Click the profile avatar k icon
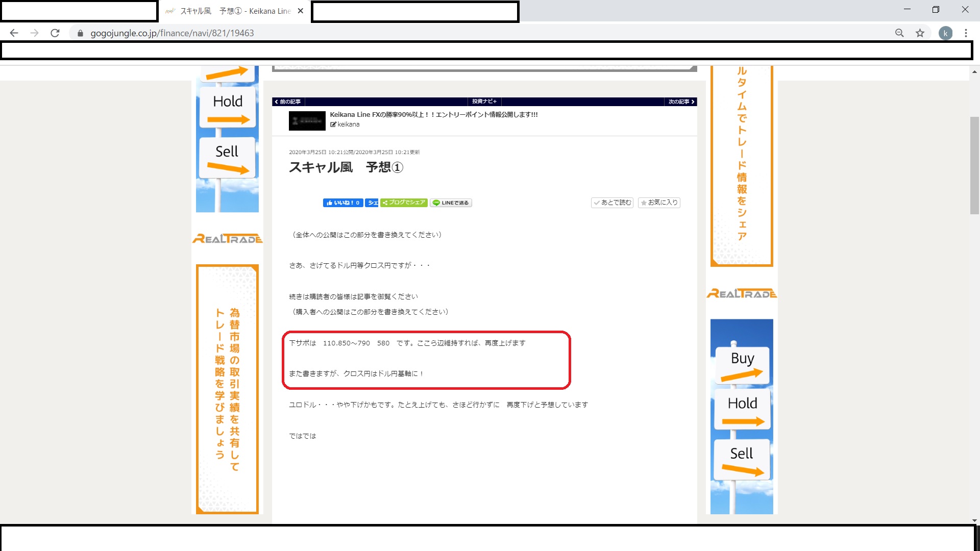 945,33
